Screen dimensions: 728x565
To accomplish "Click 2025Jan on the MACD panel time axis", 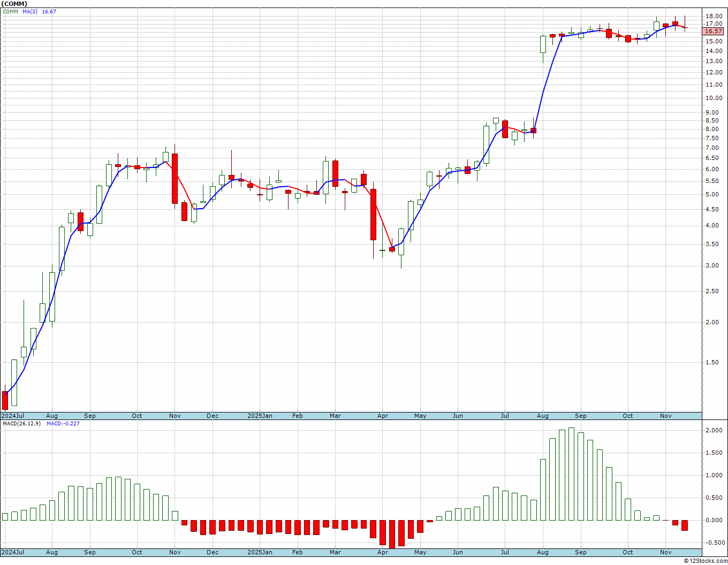I will (x=260, y=552).
